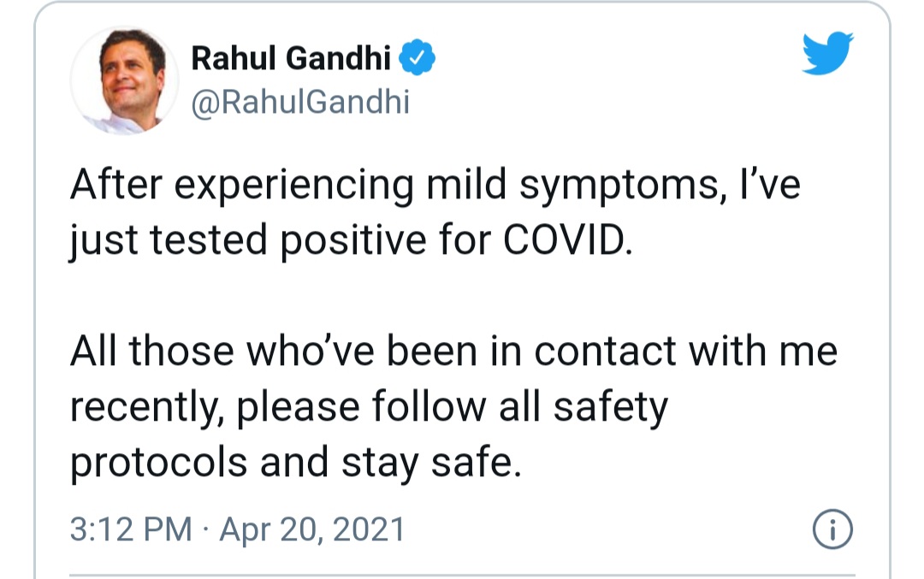Open the @RahulGandhi handle link
The image size is (924, 579).
pos(300,103)
